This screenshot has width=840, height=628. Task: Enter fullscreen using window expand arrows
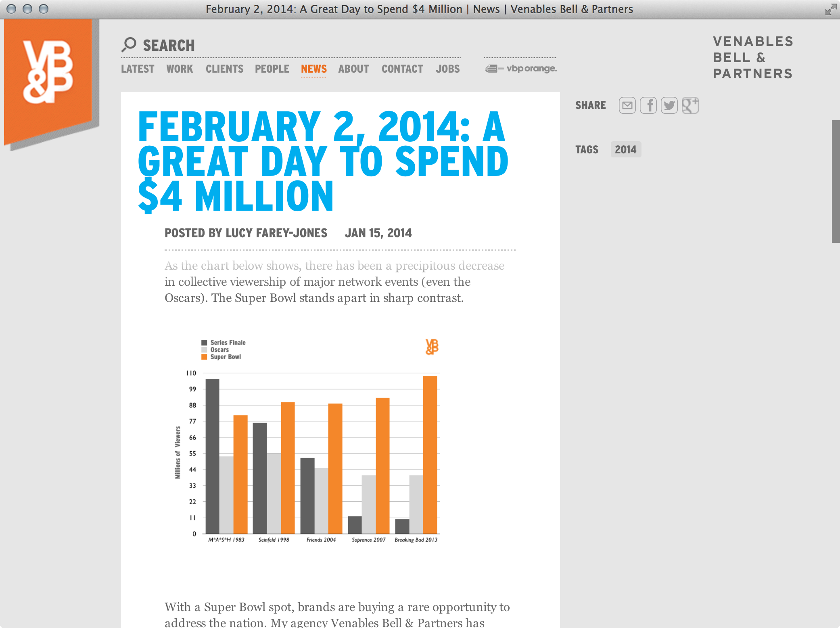pos(830,9)
